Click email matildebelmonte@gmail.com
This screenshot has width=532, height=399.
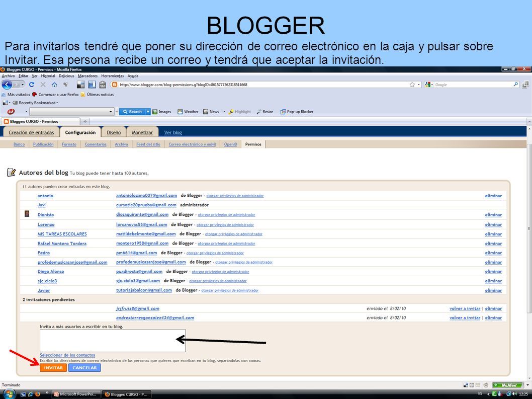point(146,234)
